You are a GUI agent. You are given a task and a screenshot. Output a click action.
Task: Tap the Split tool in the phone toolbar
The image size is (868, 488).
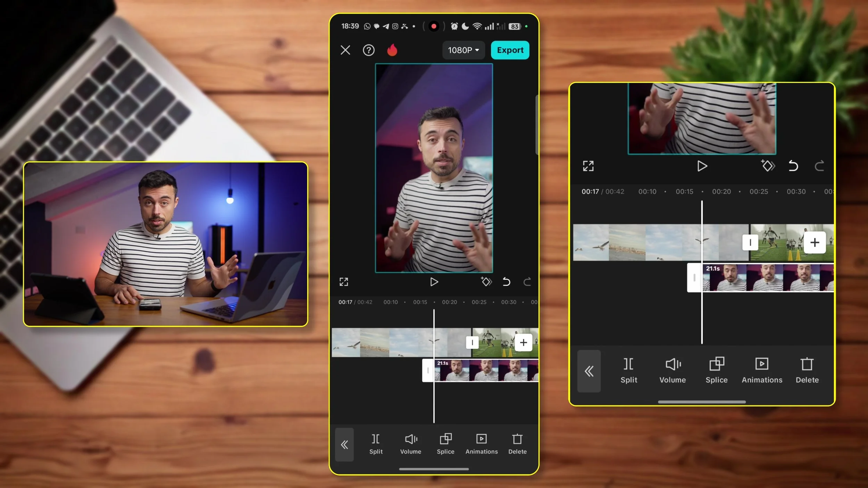tap(376, 444)
